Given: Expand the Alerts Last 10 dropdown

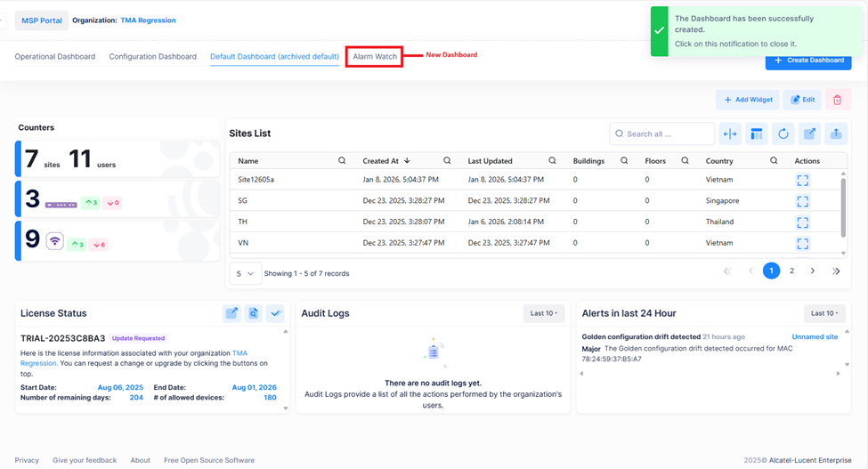Looking at the screenshot, I should click(823, 313).
